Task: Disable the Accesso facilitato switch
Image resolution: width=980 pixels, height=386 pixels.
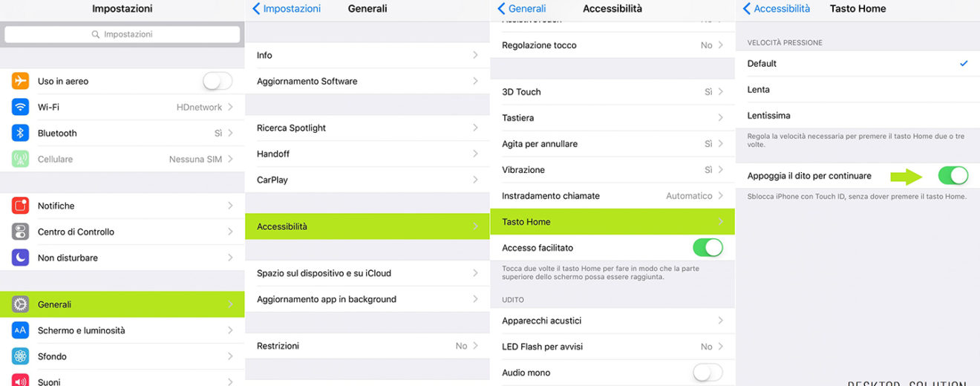Action: pos(707,248)
